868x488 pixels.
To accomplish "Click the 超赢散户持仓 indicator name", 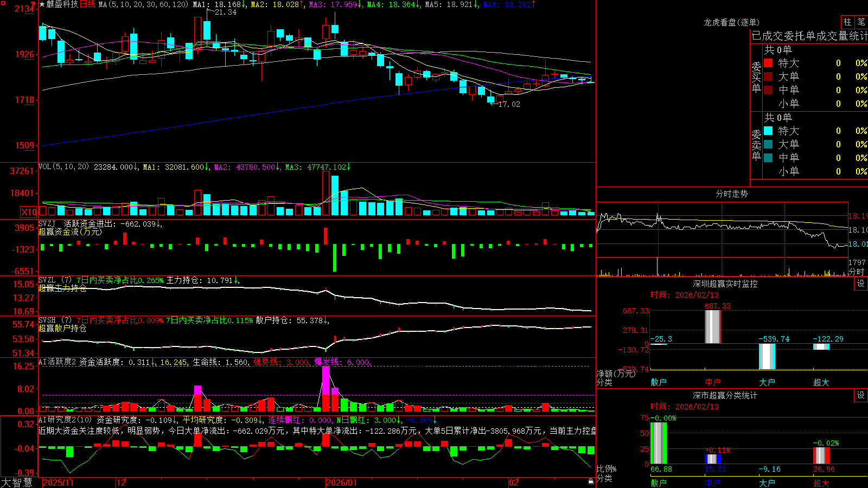I will click(62, 328).
